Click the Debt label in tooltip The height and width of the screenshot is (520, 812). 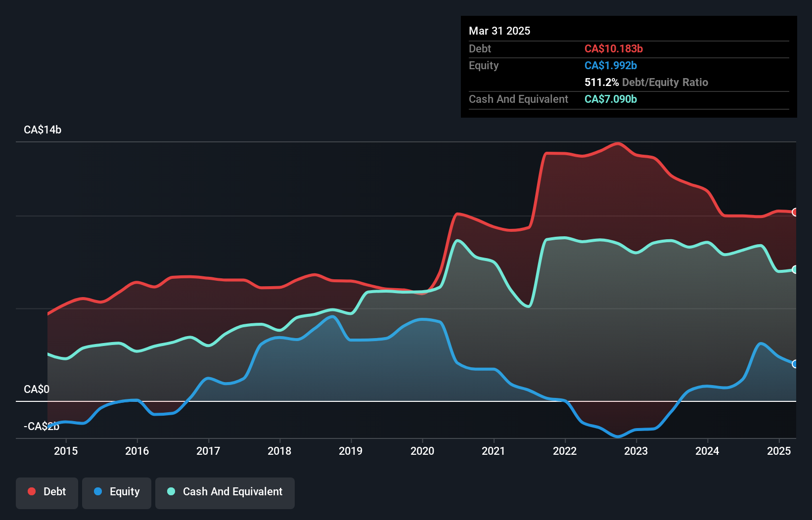(480, 48)
